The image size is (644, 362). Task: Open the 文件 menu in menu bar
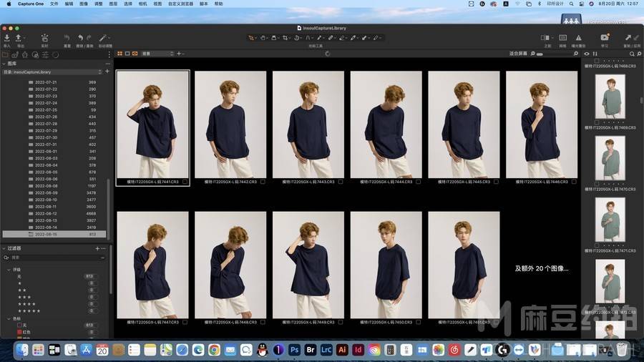pos(54,4)
